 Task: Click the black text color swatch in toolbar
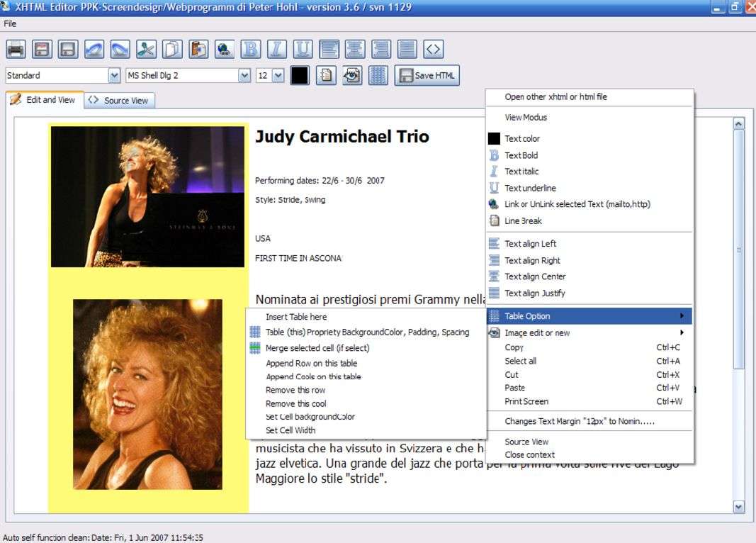pyautogui.click(x=299, y=75)
